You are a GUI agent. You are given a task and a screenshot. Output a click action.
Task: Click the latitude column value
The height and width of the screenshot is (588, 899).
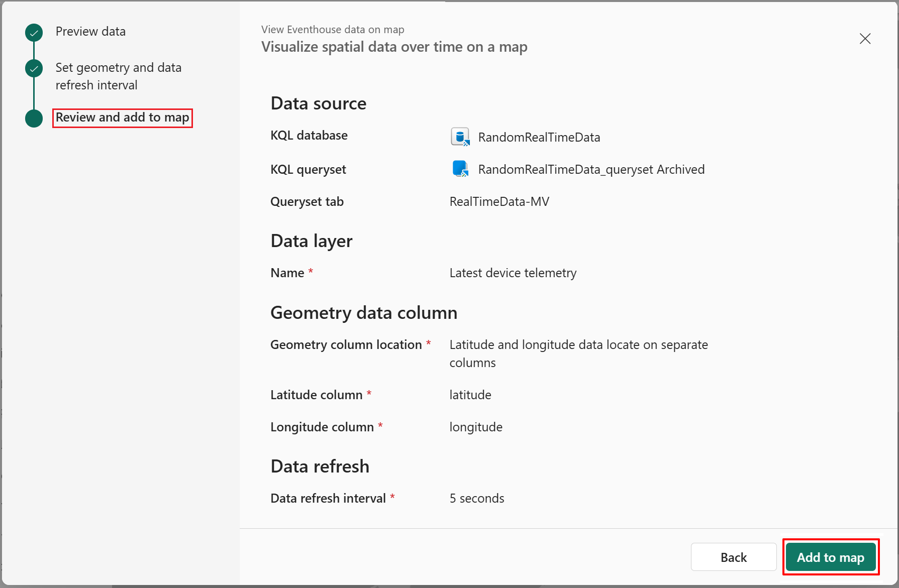470,395
